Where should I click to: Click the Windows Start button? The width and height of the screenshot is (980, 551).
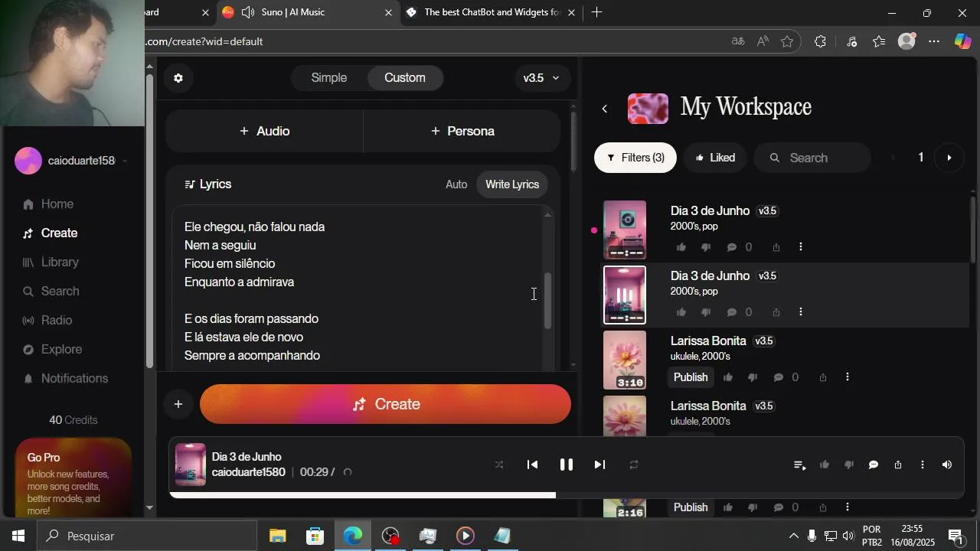(x=18, y=536)
